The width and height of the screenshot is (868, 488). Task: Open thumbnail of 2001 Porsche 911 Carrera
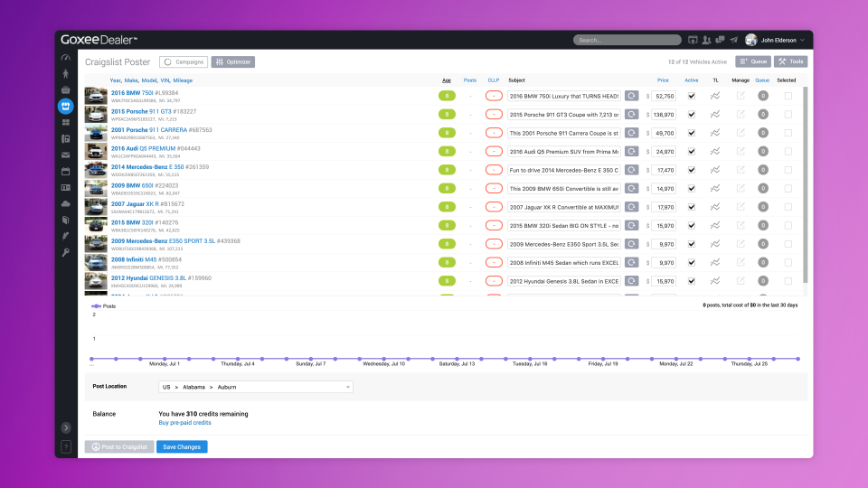(96, 133)
